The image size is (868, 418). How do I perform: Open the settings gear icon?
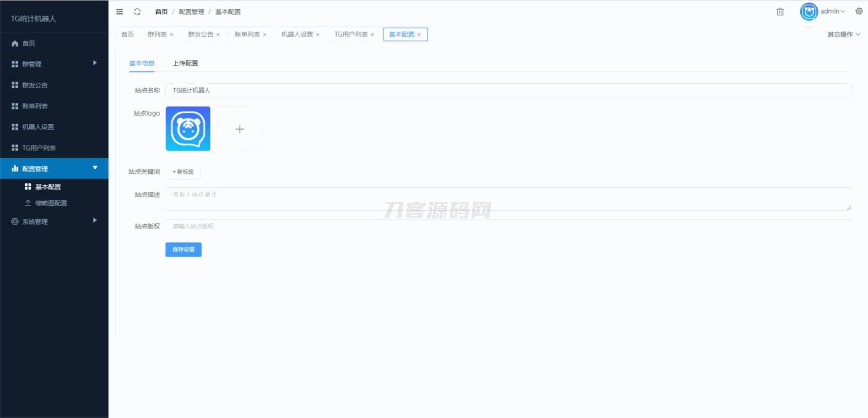click(x=858, y=11)
